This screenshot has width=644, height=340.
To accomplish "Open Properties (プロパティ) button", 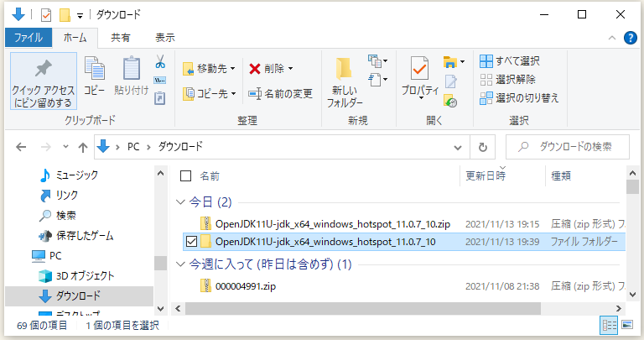I will pos(420,78).
